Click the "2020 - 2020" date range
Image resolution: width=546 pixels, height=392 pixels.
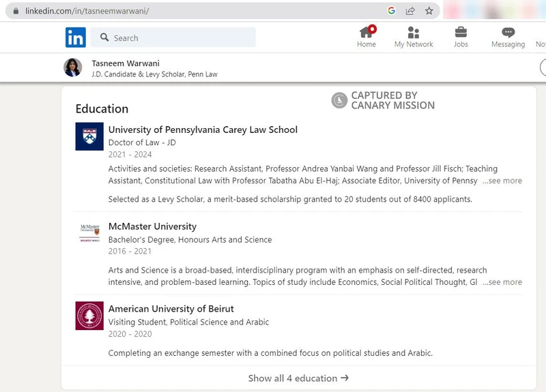pyautogui.click(x=130, y=334)
